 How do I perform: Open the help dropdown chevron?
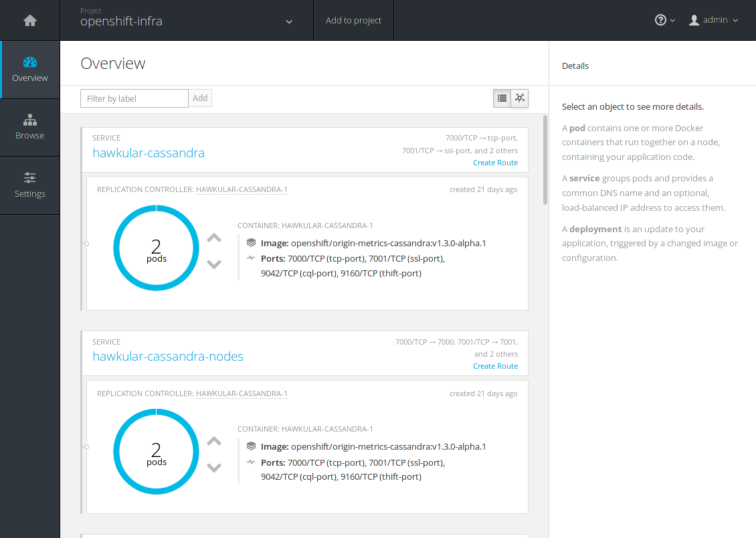pyautogui.click(x=672, y=21)
